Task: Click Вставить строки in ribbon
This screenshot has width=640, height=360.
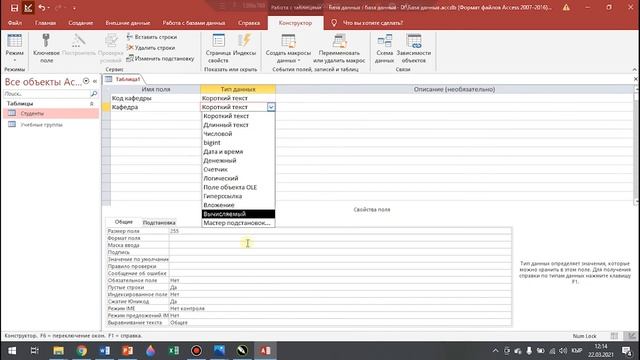Action: [151, 37]
